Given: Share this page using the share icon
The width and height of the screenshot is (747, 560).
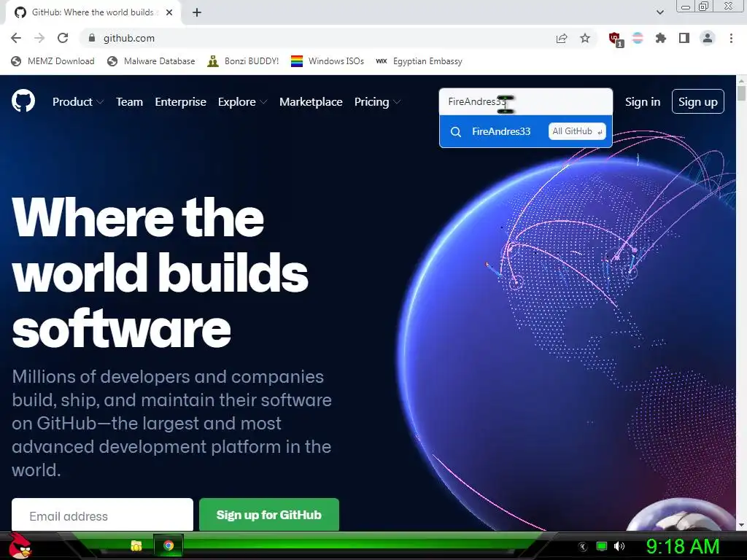Looking at the screenshot, I should coord(562,38).
